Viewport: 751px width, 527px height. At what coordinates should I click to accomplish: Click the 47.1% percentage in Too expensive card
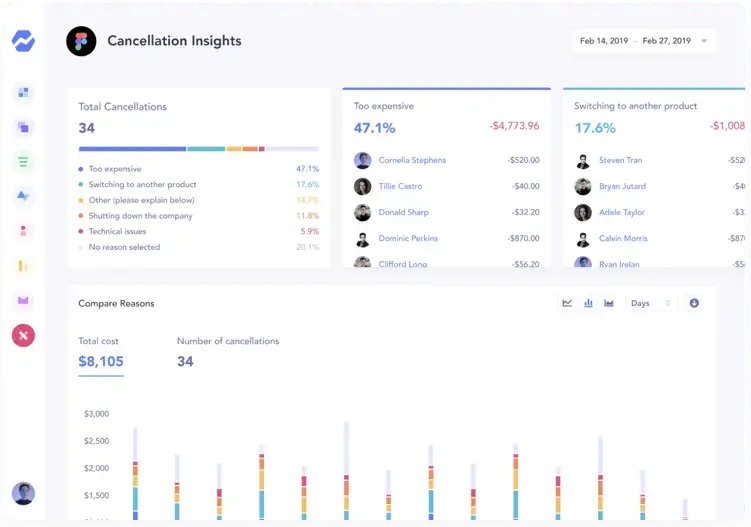[x=375, y=128]
